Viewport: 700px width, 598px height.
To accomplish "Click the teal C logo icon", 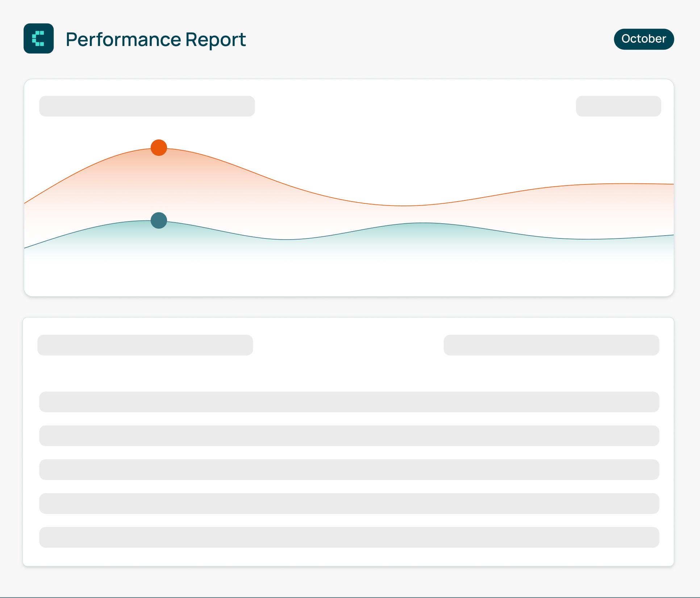I will click(39, 38).
